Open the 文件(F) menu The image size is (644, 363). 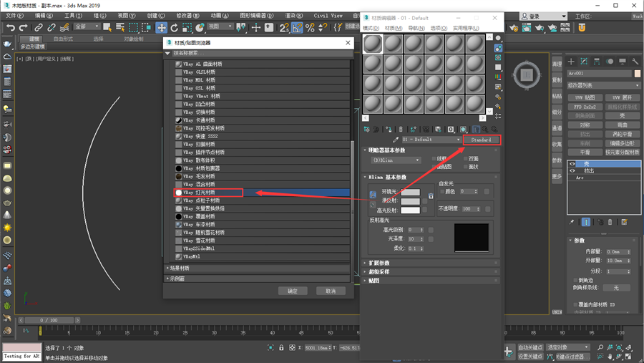[x=15, y=16]
